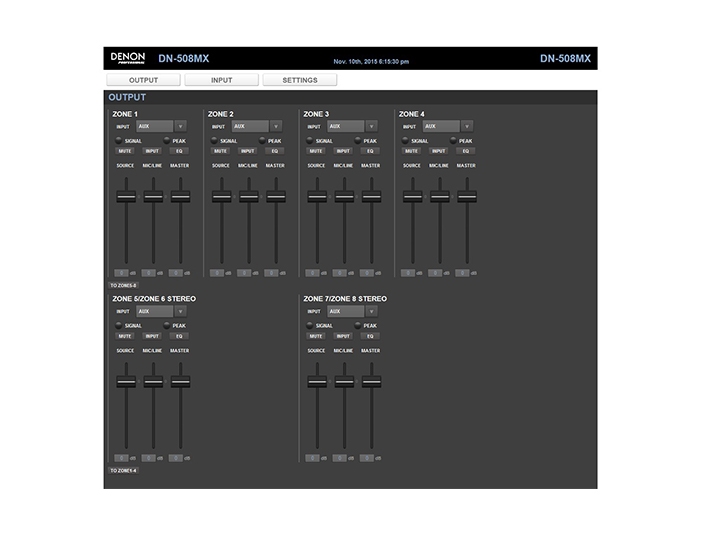Image resolution: width=710 pixels, height=533 pixels.
Task: Focus Zone 4 MIC/LINE dB value field
Action: pyautogui.click(x=435, y=273)
